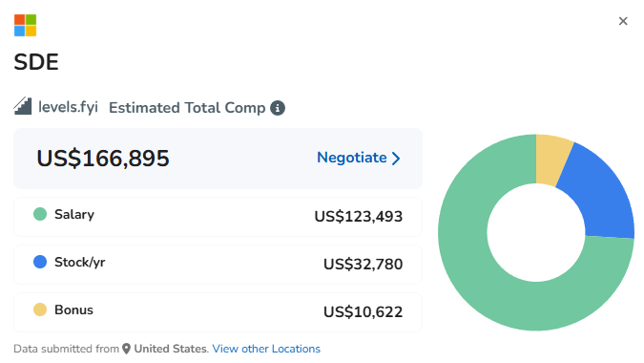Click the SDE title heading
Screen dimensions: 644x363
(36, 62)
